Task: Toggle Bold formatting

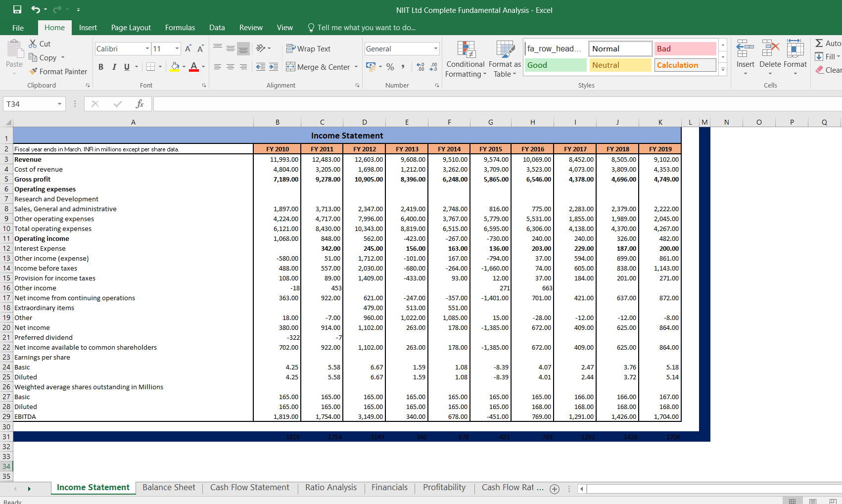Action: 101,67
